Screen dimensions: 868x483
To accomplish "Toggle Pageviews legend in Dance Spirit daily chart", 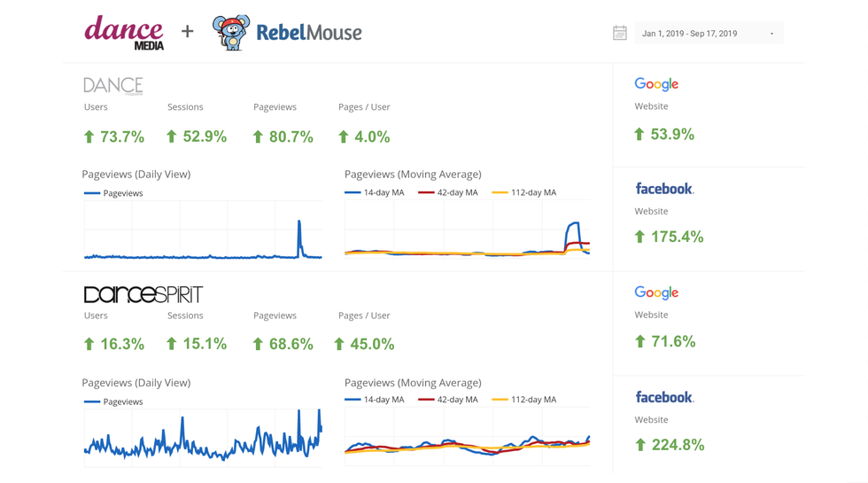I will coord(114,401).
